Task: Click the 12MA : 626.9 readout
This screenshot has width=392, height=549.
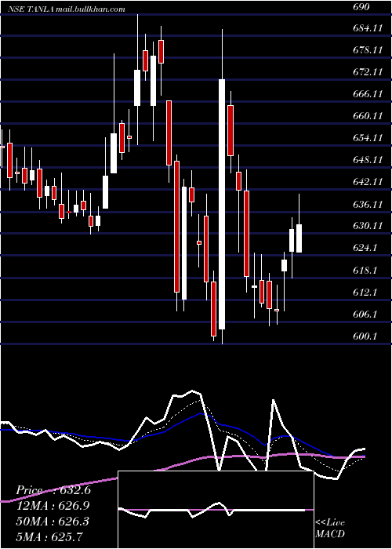Action: point(53,506)
